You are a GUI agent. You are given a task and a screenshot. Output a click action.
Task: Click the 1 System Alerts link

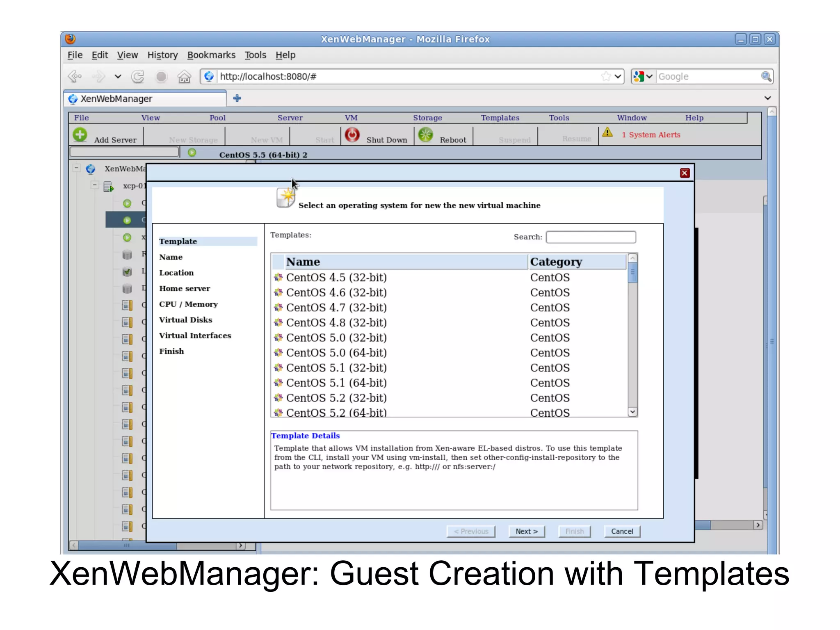[651, 135]
